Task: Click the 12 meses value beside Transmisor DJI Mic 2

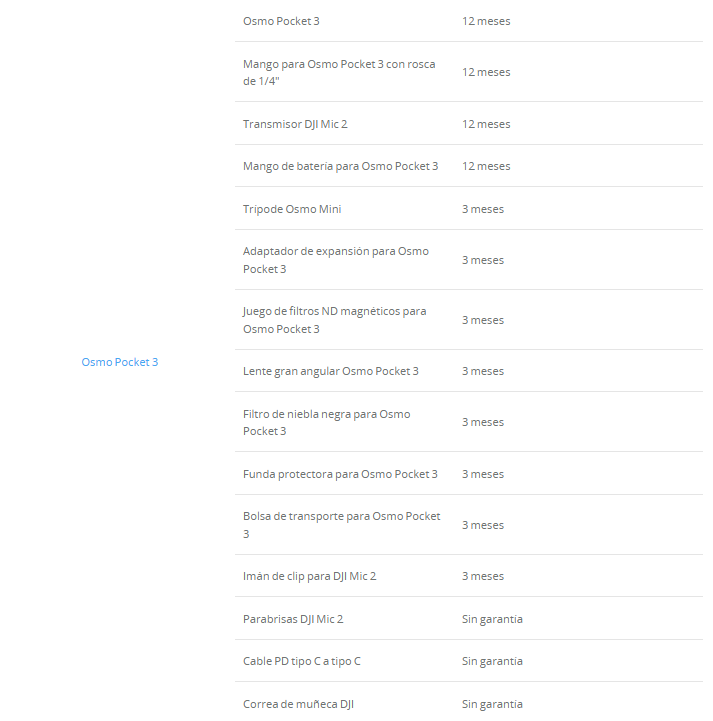Action: pyautogui.click(x=486, y=124)
